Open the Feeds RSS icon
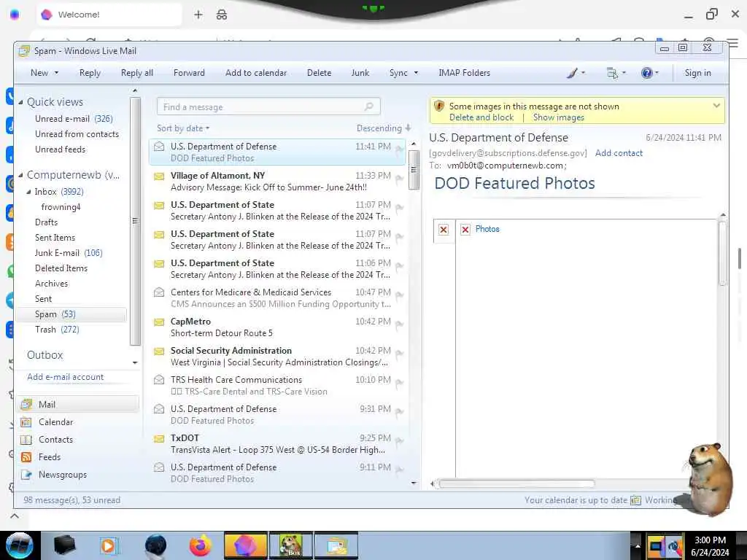This screenshot has width=747, height=560. coord(26,457)
